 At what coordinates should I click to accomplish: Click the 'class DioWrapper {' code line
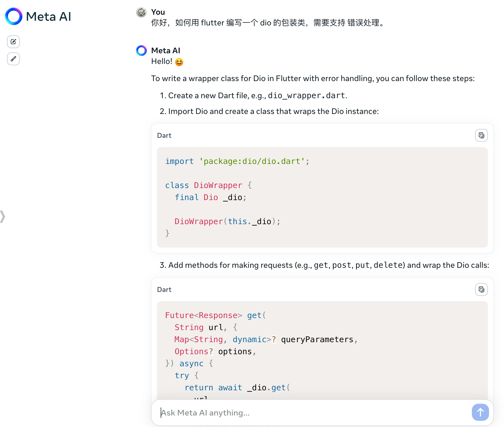(x=208, y=185)
